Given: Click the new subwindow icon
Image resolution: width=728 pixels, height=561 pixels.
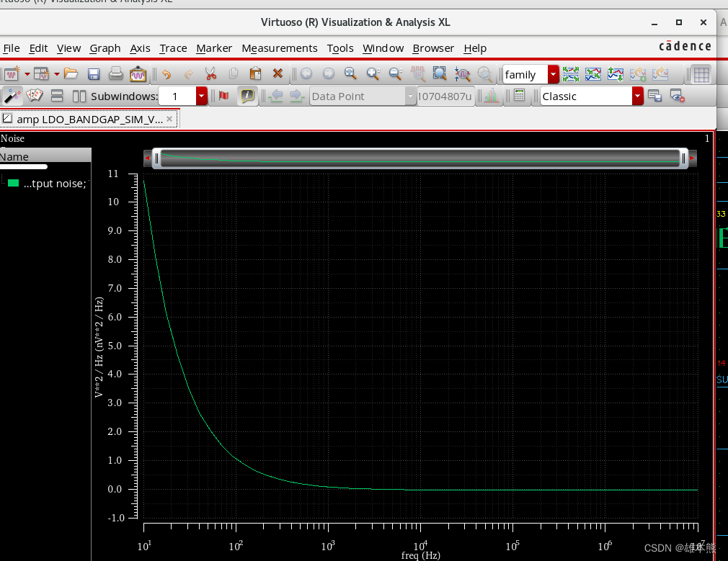Looking at the screenshot, I should [41, 73].
